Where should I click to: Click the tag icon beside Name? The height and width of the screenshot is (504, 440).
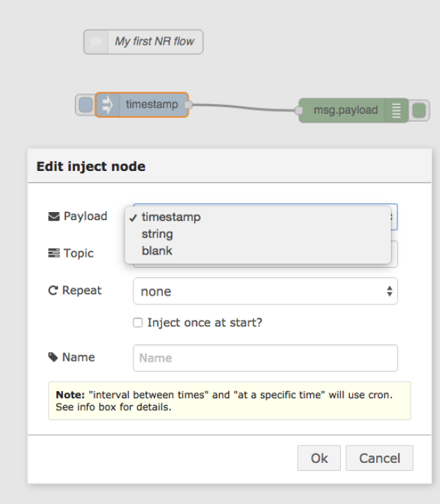pyautogui.click(x=53, y=358)
